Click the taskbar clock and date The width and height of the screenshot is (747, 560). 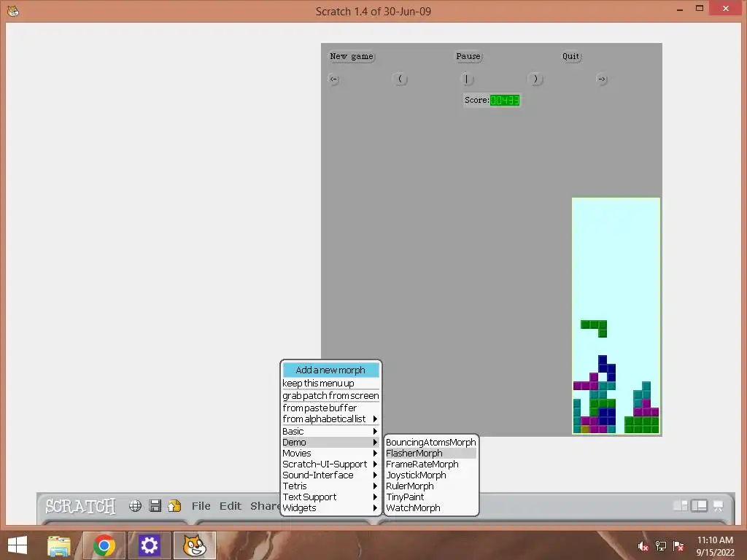tap(715, 546)
